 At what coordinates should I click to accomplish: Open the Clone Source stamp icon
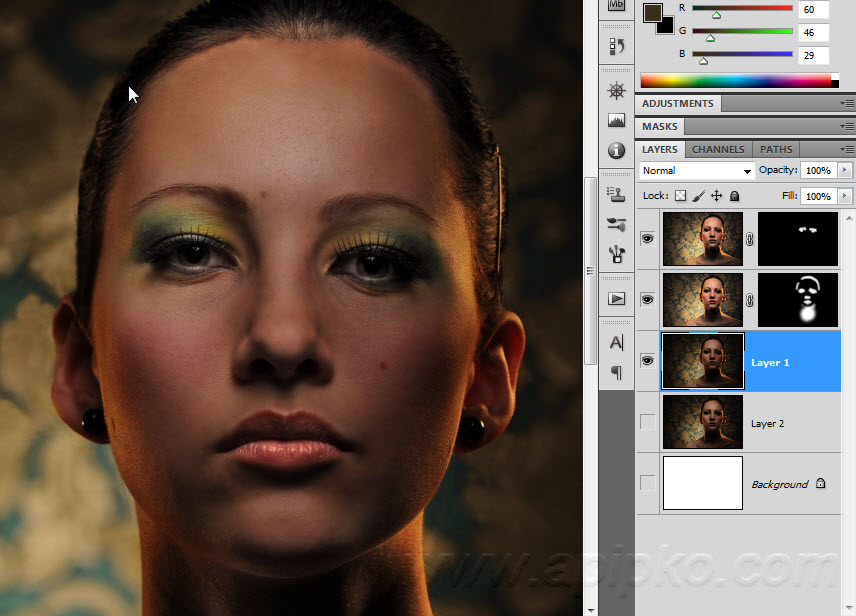coord(616,194)
